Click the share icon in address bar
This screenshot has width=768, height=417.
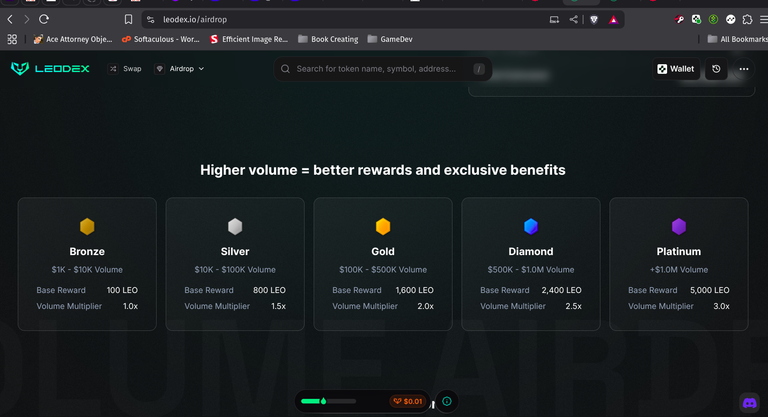click(573, 20)
